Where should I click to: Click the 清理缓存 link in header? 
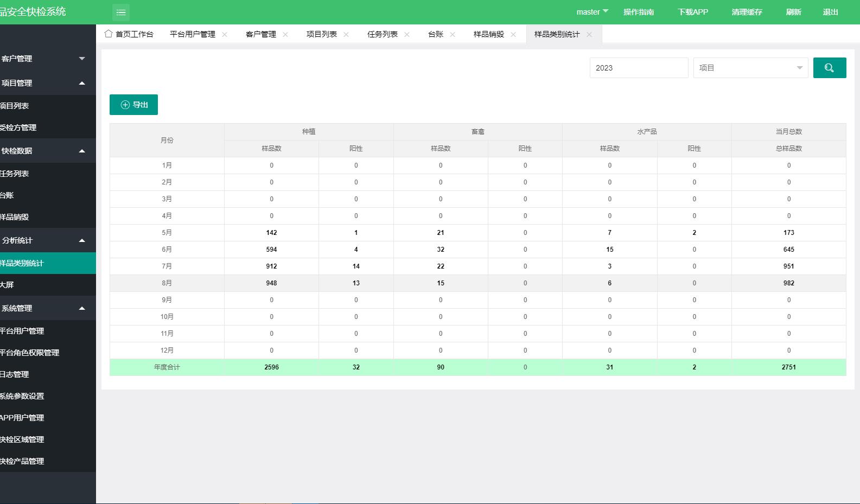click(747, 12)
